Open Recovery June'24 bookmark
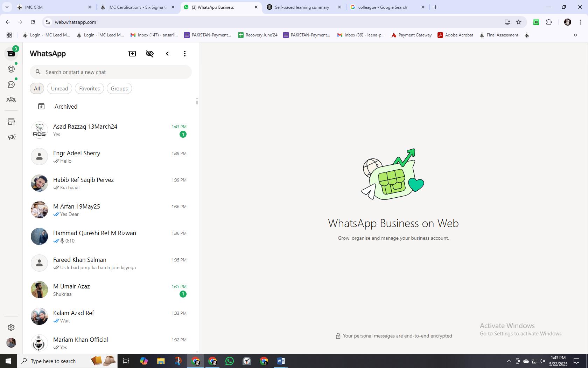This screenshot has width=588, height=368. [258, 35]
